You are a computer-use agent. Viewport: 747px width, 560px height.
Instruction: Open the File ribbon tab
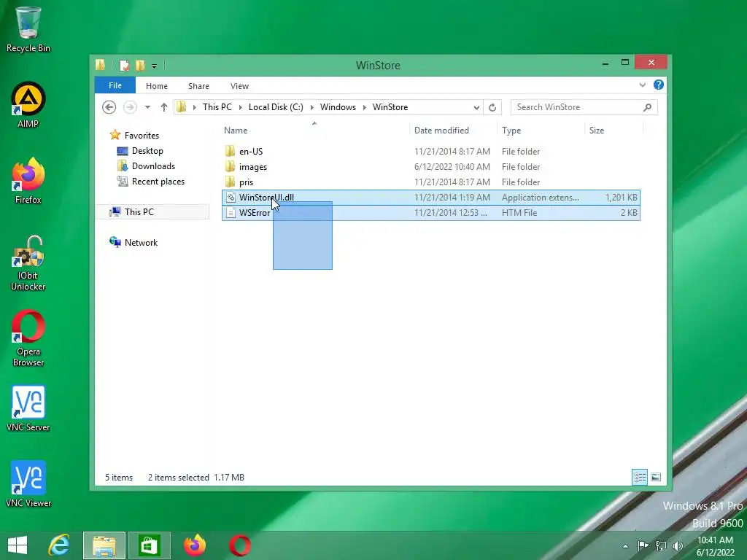[x=115, y=85]
